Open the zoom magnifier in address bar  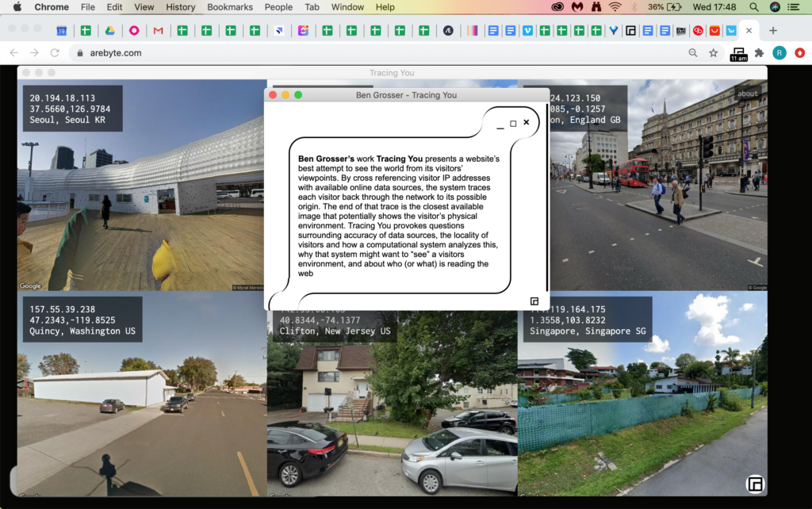pos(693,53)
